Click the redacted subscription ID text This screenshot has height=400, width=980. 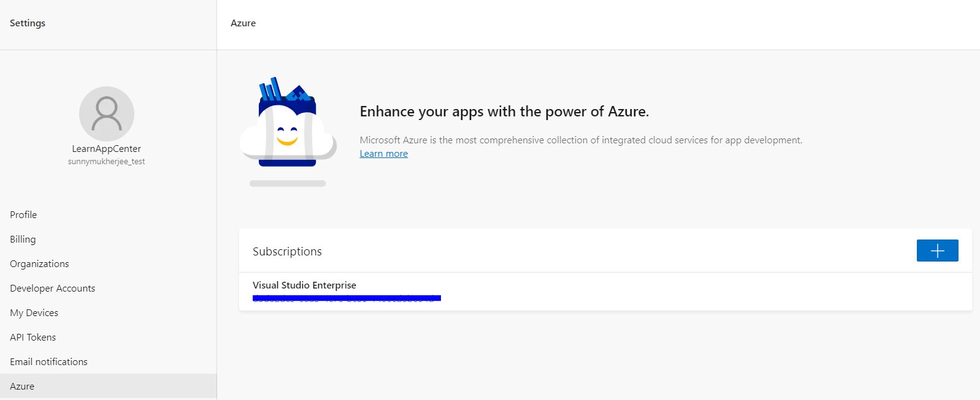click(x=346, y=298)
